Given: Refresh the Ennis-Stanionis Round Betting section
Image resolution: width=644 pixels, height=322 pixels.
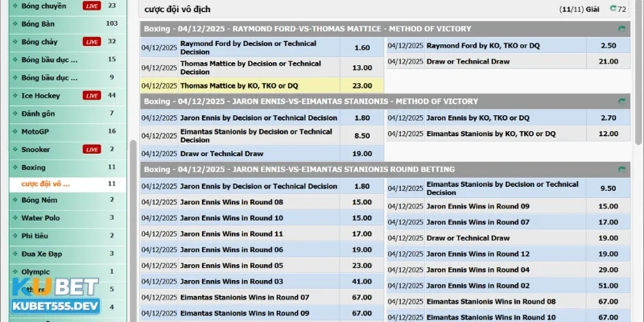Looking at the screenshot, I should point(621,169).
